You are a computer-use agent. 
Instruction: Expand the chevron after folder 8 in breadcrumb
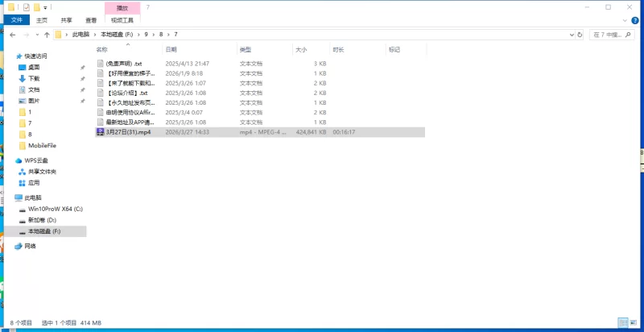169,35
